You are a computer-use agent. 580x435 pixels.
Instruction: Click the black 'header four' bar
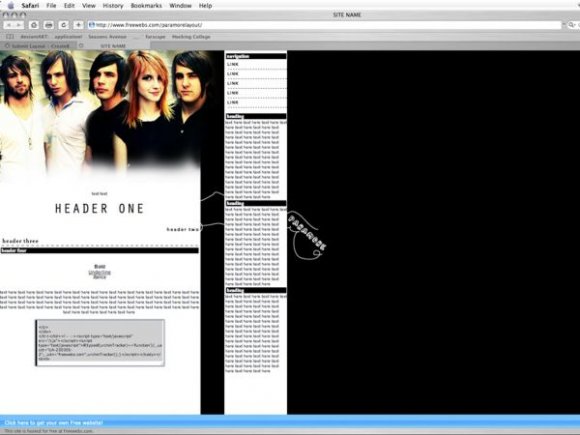click(100, 250)
